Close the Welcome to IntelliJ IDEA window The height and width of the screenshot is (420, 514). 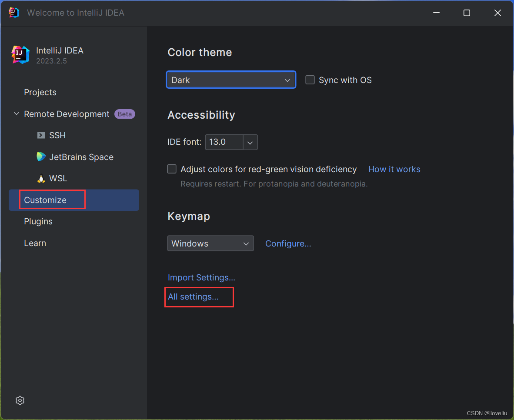(497, 13)
